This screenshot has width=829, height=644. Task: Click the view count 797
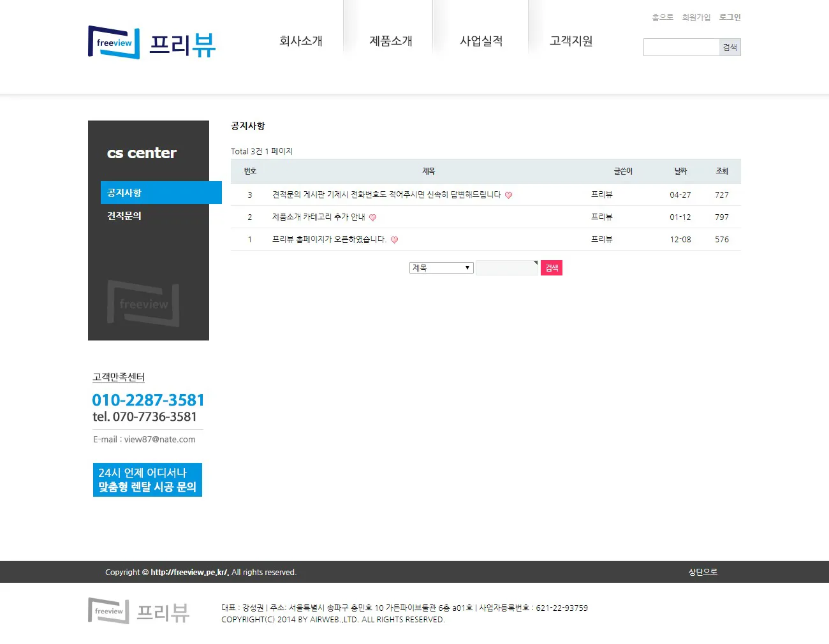(x=722, y=217)
